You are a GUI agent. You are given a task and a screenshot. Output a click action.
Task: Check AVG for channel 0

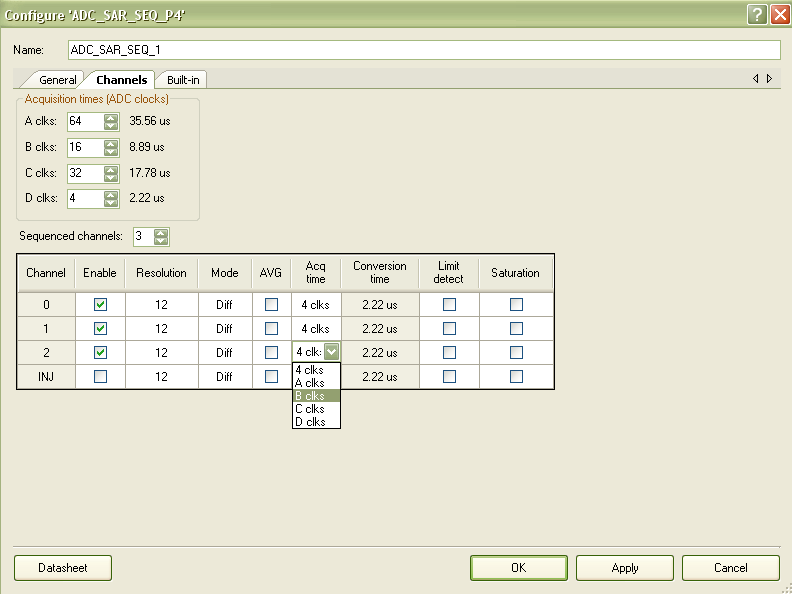[x=271, y=305]
